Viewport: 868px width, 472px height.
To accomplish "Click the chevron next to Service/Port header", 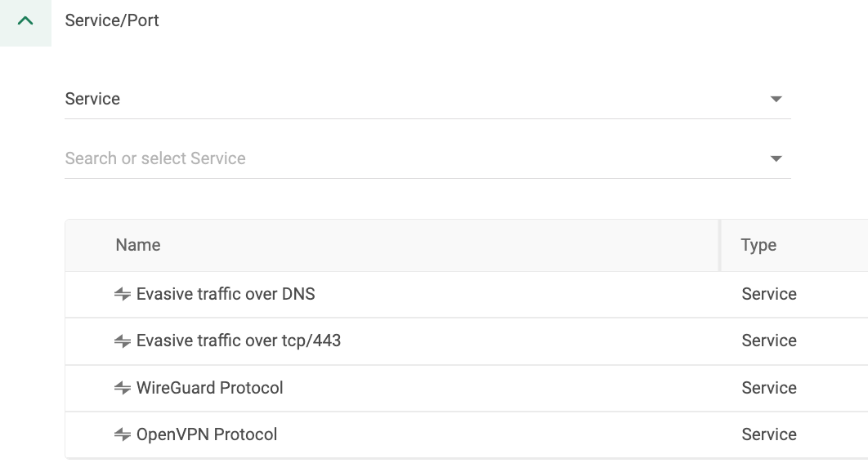I will click(24, 20).
